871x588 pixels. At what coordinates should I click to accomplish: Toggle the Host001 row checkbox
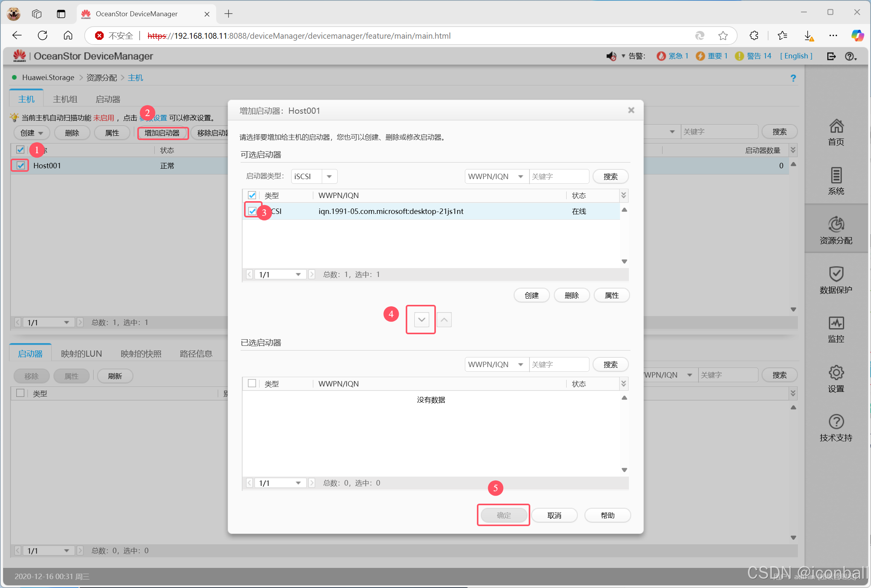(x=20, y=166)
